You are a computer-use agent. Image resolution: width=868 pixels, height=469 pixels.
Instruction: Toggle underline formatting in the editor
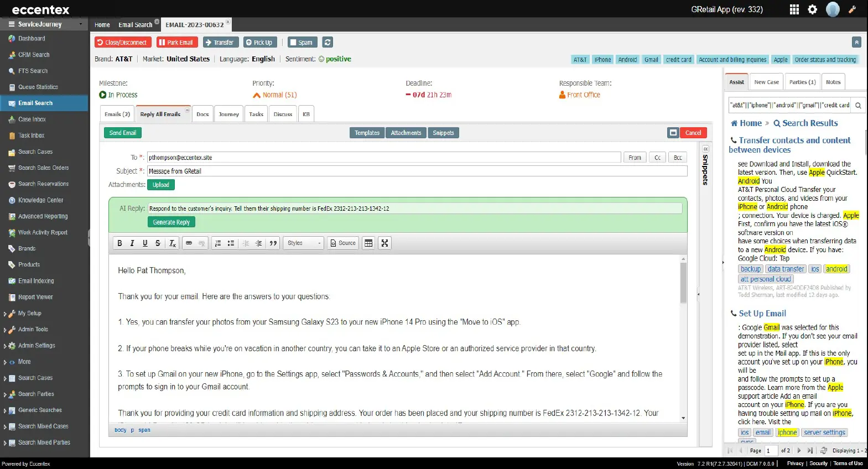[145, 243]
